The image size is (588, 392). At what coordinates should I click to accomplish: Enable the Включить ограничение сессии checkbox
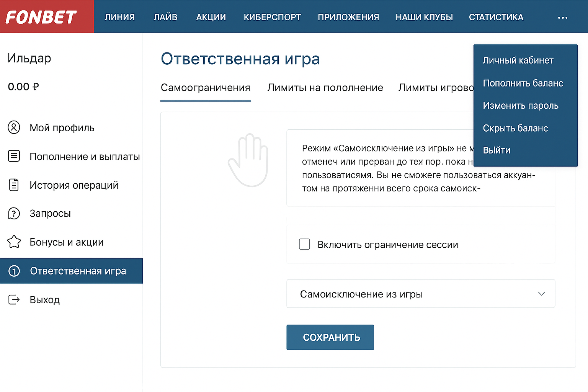click(304, 244)
